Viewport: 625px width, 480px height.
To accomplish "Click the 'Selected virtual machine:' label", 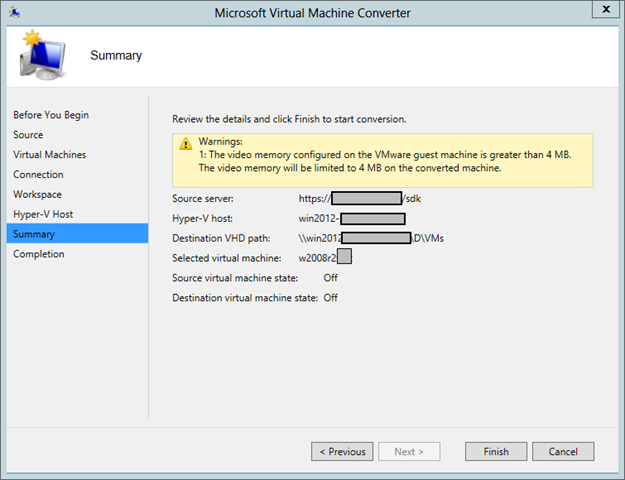I will pyautogui.click(x=227, y=258).
